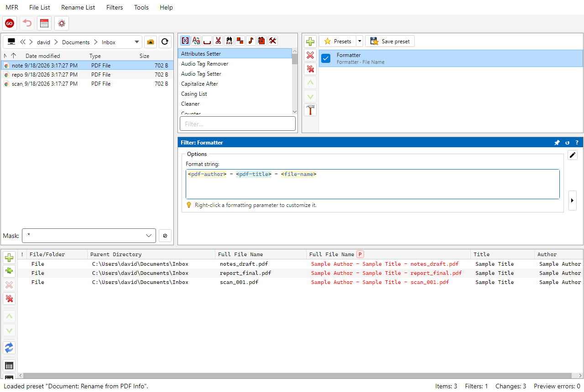Viewport: 584px width, 392px height.
Task: Select the report_final.pdf row in rename list
Action: click(x=300, y=273)
